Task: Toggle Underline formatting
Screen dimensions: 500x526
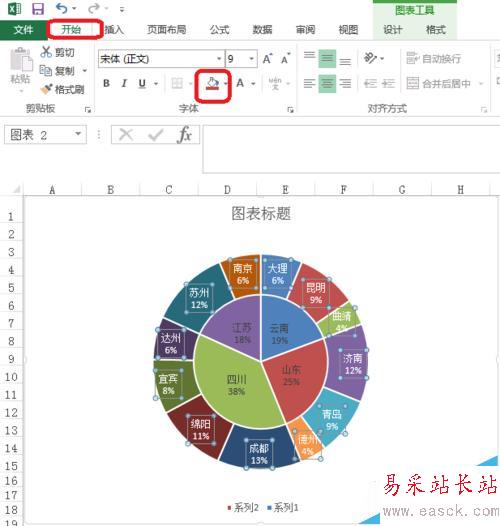Action: coord(142,83)
